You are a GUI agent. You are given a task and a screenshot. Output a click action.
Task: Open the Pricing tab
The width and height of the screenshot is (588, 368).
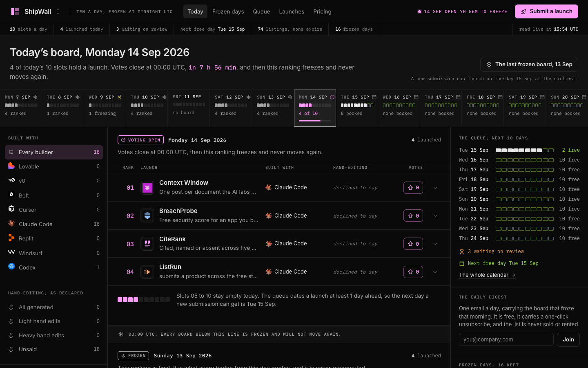(322, 11)
